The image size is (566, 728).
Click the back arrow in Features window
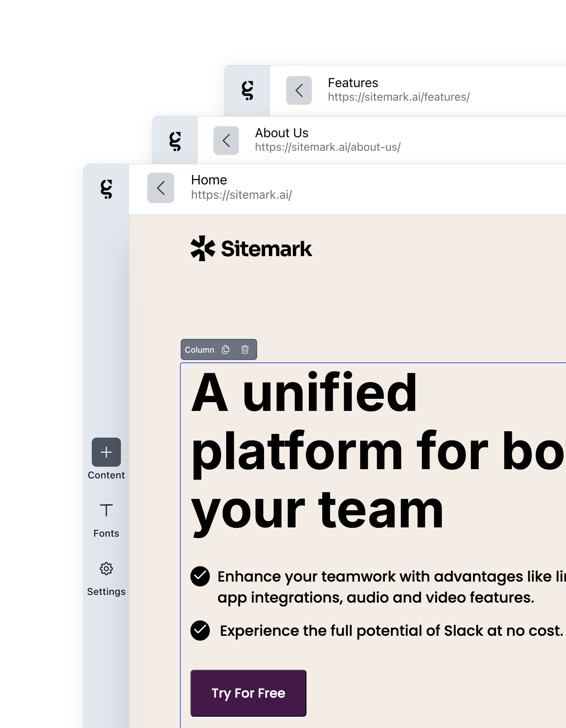point(299,90)
